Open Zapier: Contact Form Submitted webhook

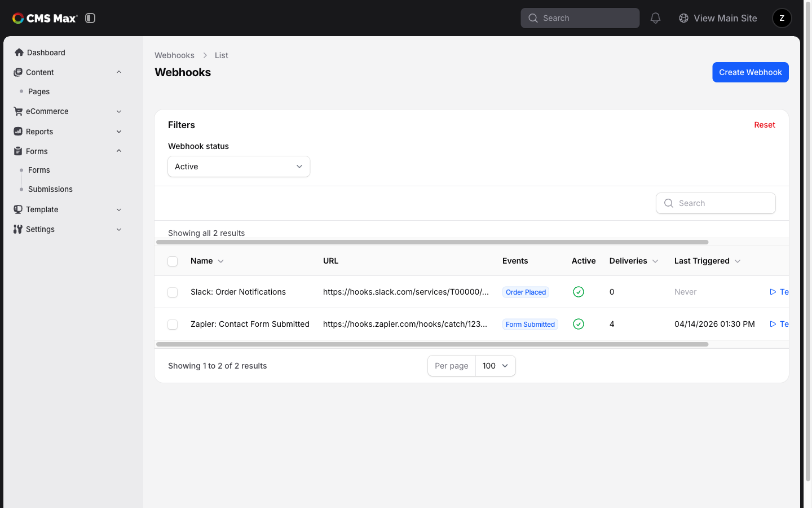250,324
